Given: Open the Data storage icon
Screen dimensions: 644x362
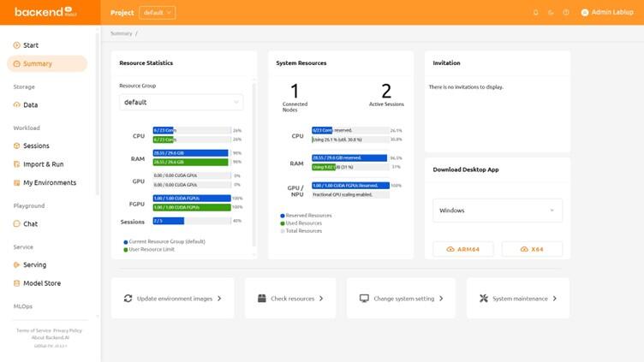Looking at the screenshot, I should pyautogui.click(x=16, y=104).
